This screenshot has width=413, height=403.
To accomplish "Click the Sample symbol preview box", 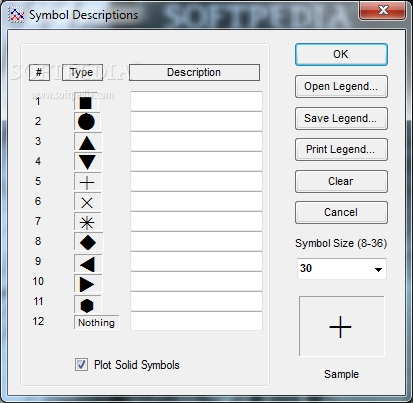I will 341,326.
